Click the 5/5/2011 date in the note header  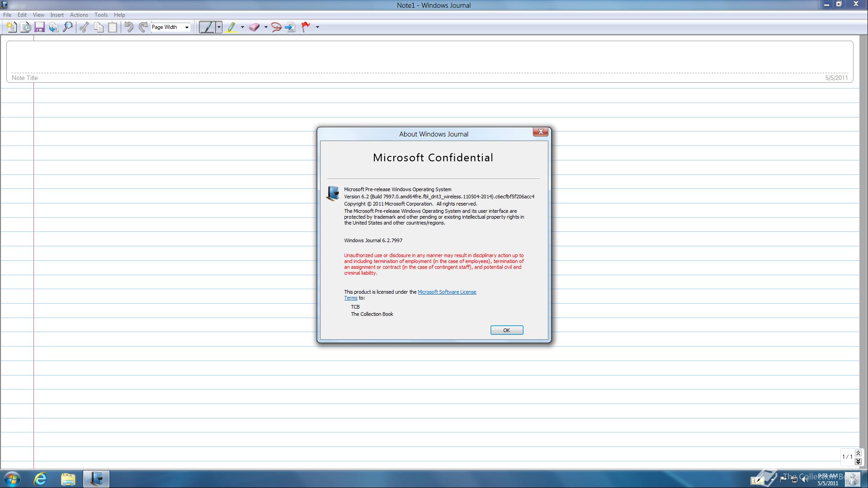836,78
